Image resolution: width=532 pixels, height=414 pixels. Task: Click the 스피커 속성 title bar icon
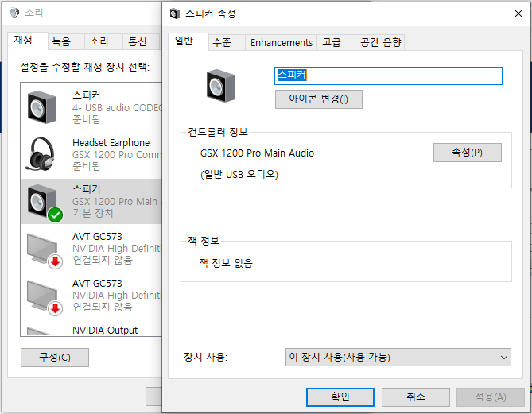click(175, 14)
